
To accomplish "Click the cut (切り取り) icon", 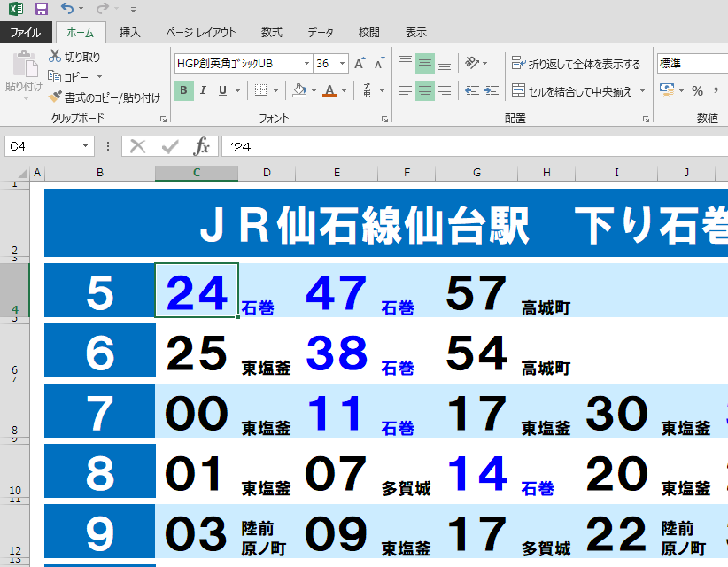I will coord(57,54).
